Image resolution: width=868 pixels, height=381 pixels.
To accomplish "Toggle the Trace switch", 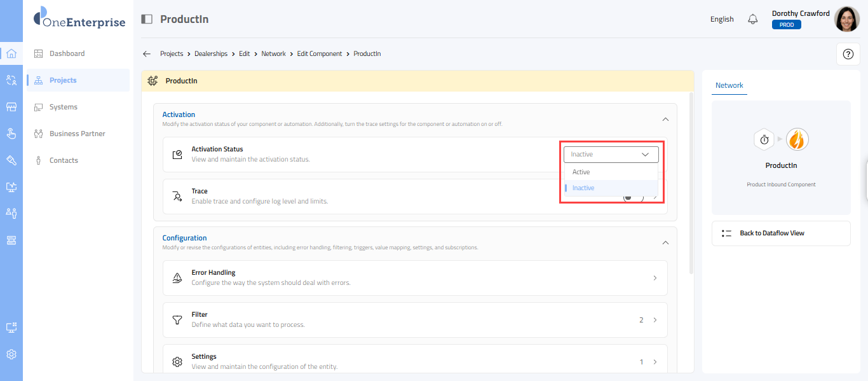I will [x=633, y=197].
